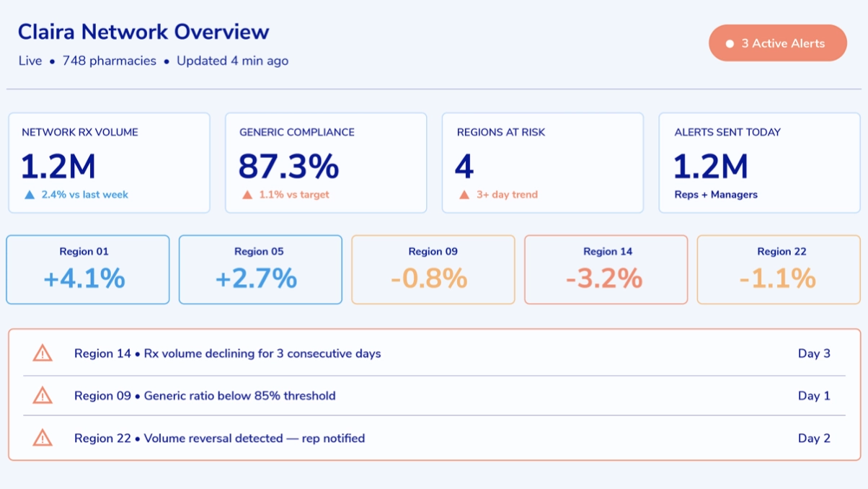Viewport: 868px width, 489px height.
Task: Click the 'Claira Network Overview' title
Action: [x=143, y=32]
